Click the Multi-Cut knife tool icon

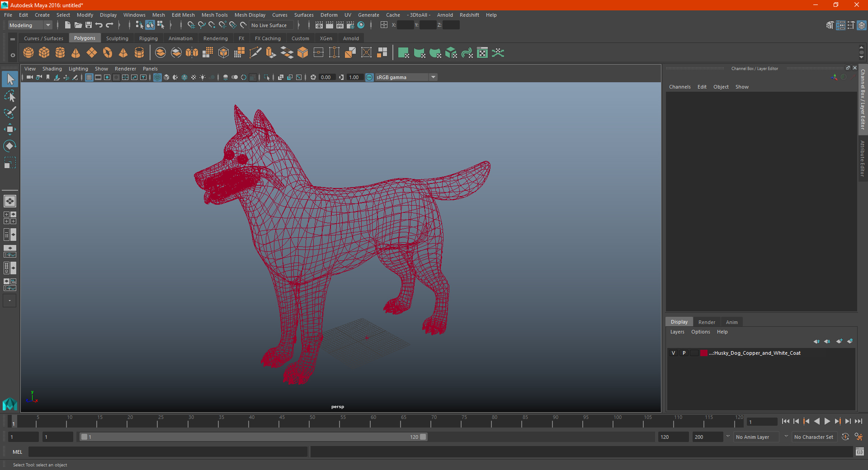[255, 53]
